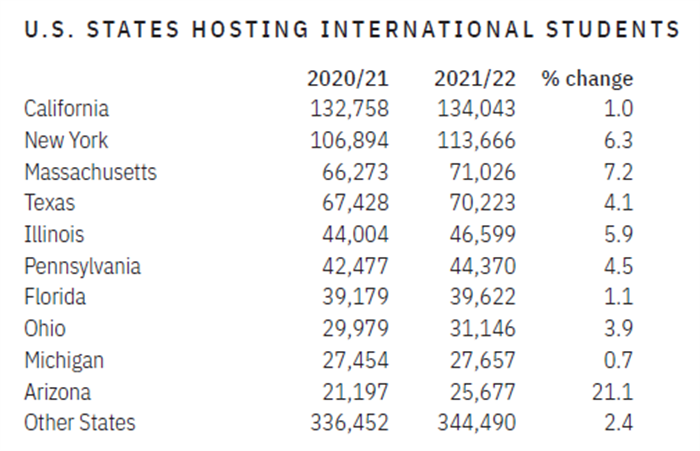
Task: Select Other States' 2021/22 value 344,490
Action: click(x=477, y=423)
